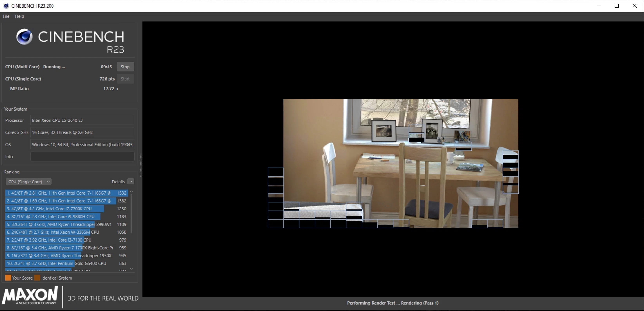Click the Cinebench title bar app icon

[x=6, y=6]
